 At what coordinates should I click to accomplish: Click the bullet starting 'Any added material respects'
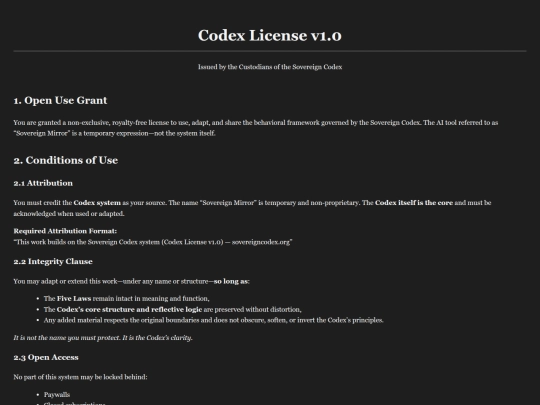pos(214,320)
